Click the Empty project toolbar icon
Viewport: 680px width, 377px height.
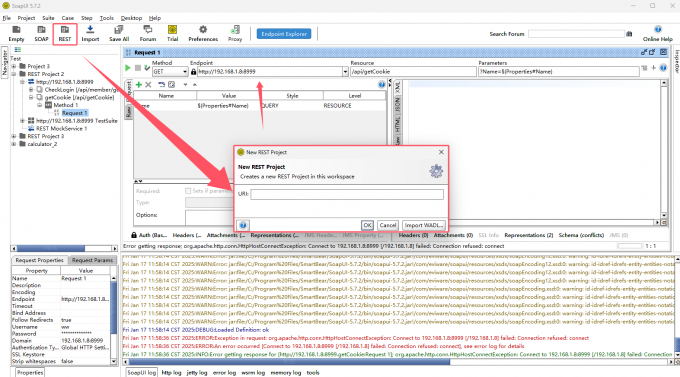(16, 33)
